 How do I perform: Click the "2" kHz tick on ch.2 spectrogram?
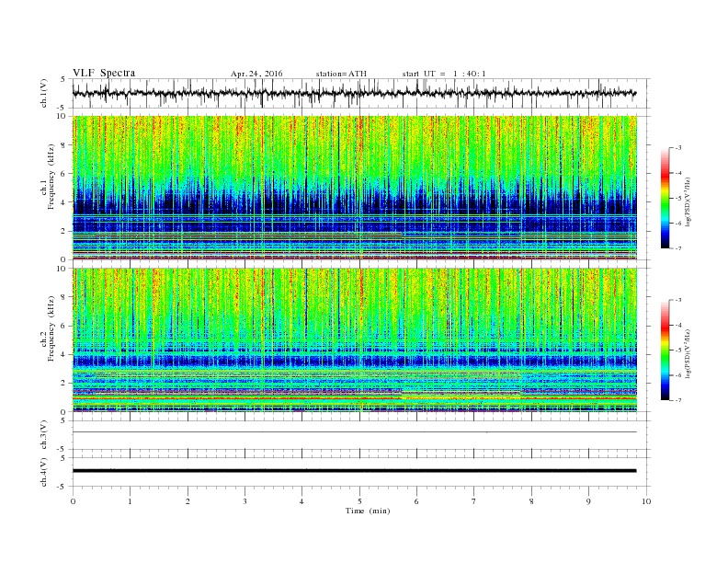click(x=63, y=384)
